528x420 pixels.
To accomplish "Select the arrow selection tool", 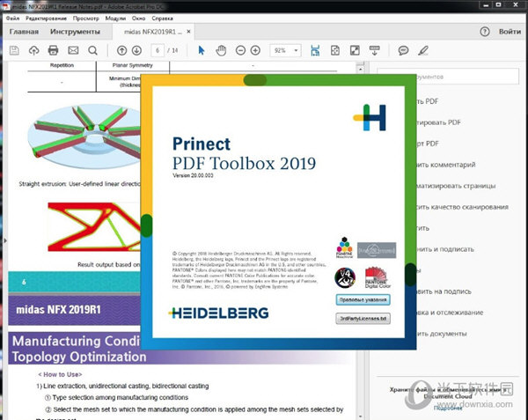I will [201, 50].
